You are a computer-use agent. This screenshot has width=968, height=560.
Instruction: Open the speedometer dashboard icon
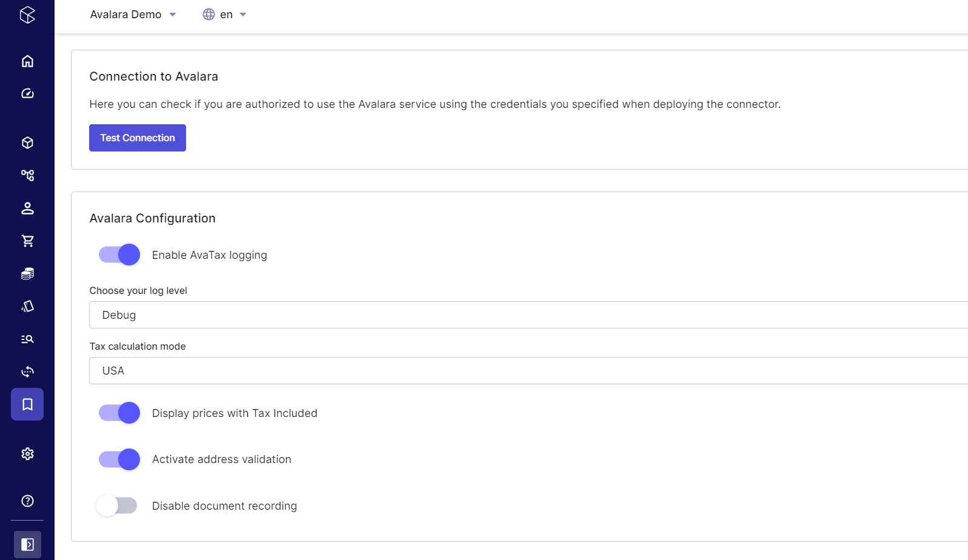click(x=27, y=93)
